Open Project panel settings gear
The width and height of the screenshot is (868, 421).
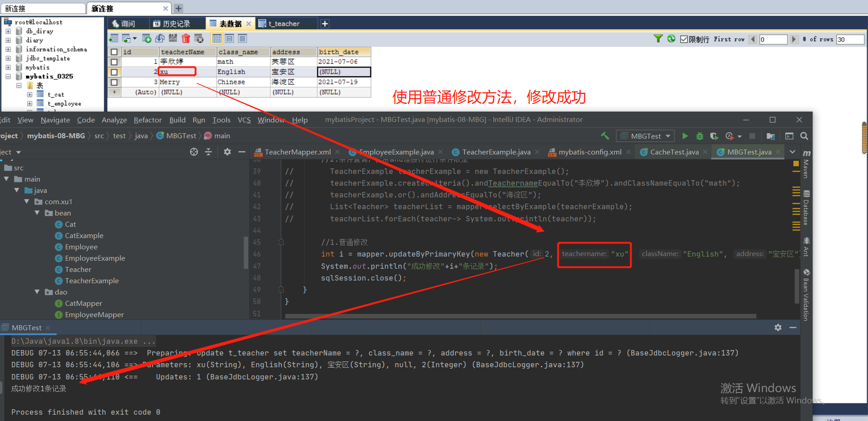click(227, 152)
